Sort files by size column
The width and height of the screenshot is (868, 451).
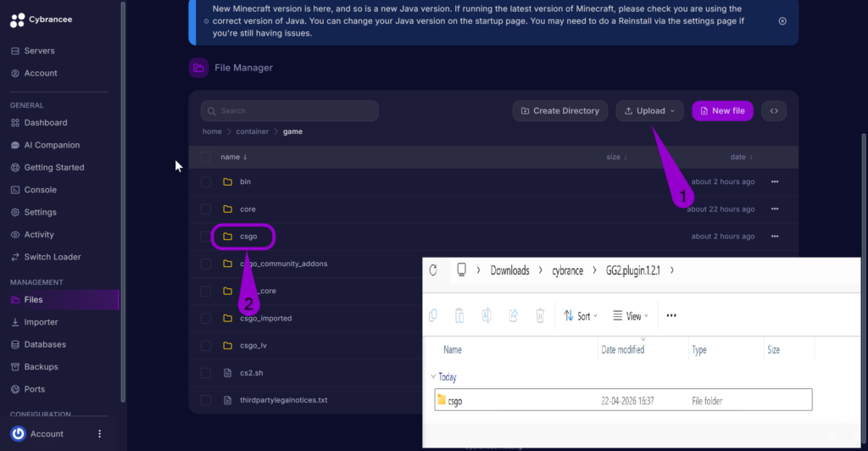[617, 157]
